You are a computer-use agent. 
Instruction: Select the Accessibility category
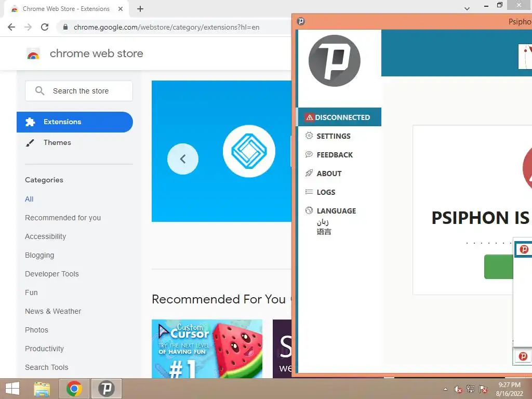click(x=46, y=236)
